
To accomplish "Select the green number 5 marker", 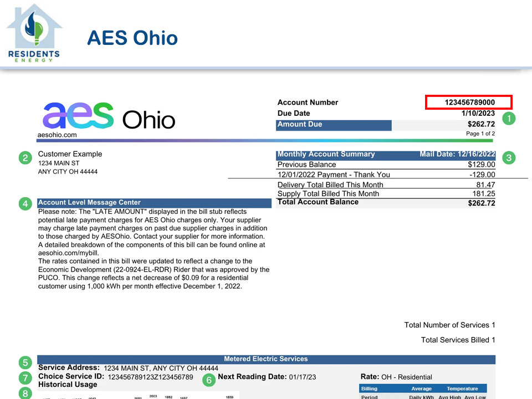I will tap(25, 363).
